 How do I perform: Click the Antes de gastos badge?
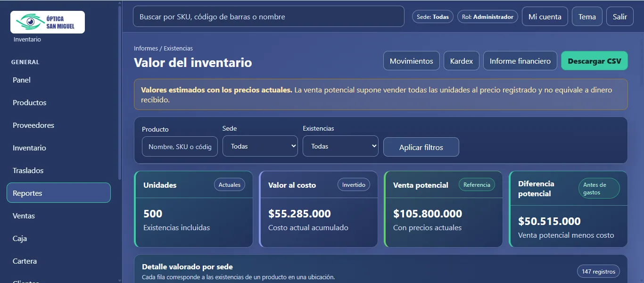point(599,188)
